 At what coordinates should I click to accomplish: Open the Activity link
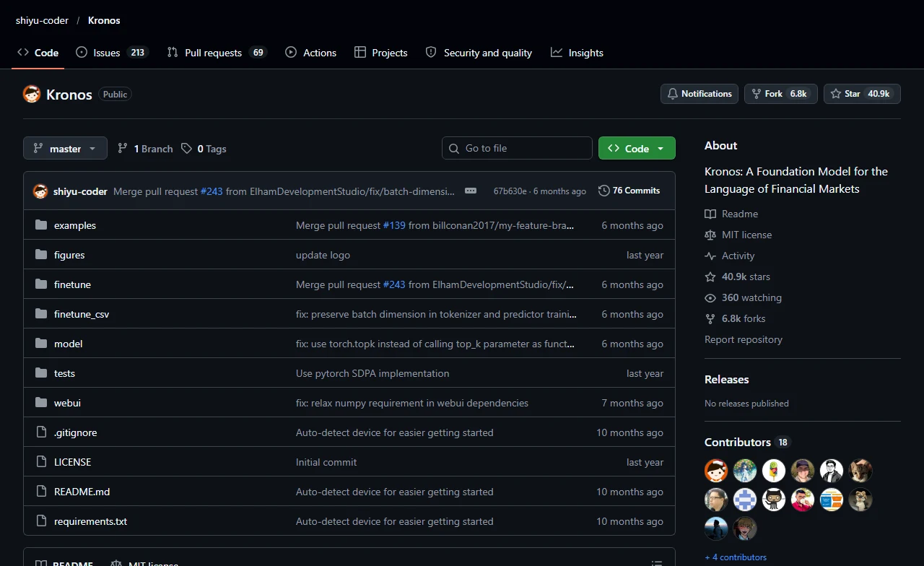[x=730, y=256]
